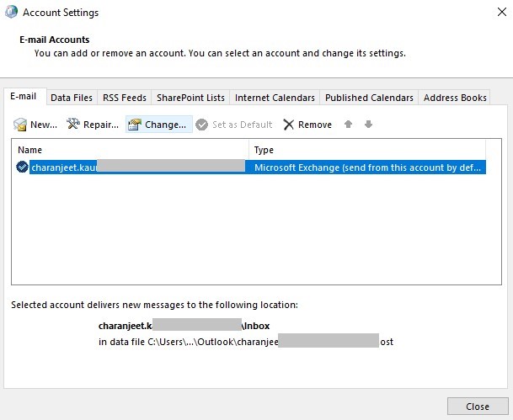This screenshot has height=420, width=513.
Task: Click the Change... button label
Action: (165, 125)
